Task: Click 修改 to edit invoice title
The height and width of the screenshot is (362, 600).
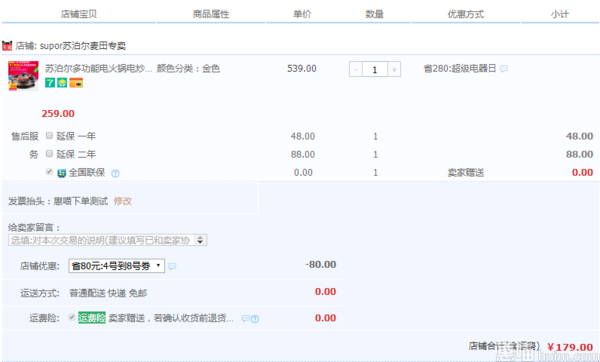Action: pyautogui.click(x=123, y=201)
